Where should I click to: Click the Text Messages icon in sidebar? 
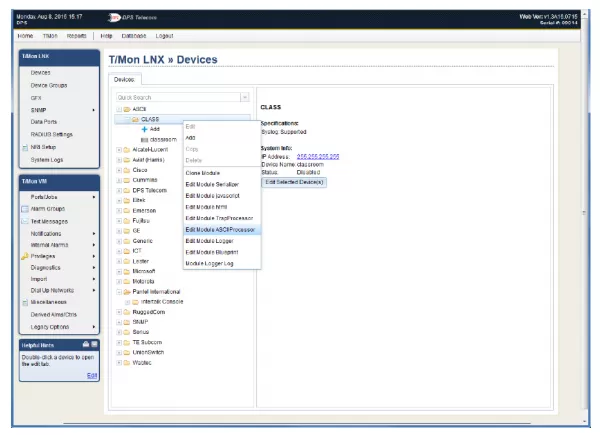point(23,221)
